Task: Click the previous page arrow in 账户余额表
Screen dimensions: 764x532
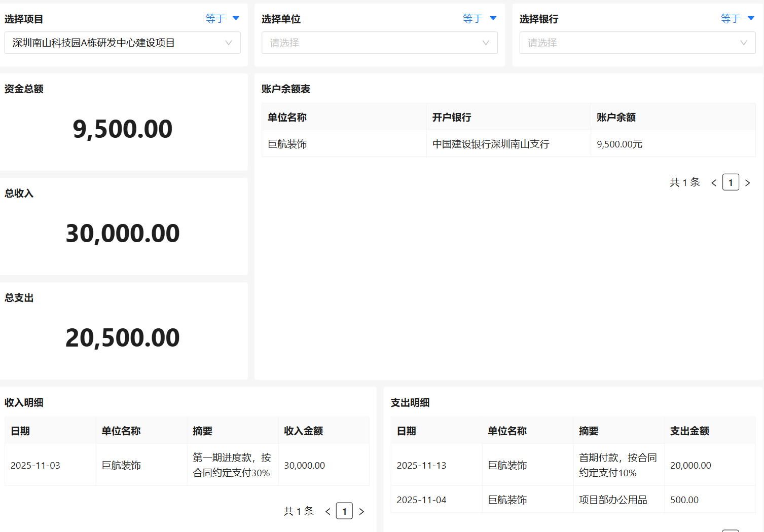Action: 714,182
